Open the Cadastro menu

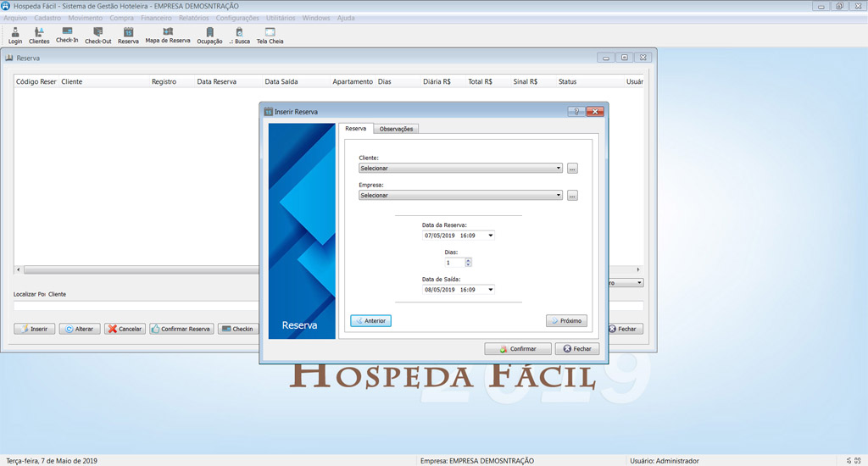tap(47, 18)
